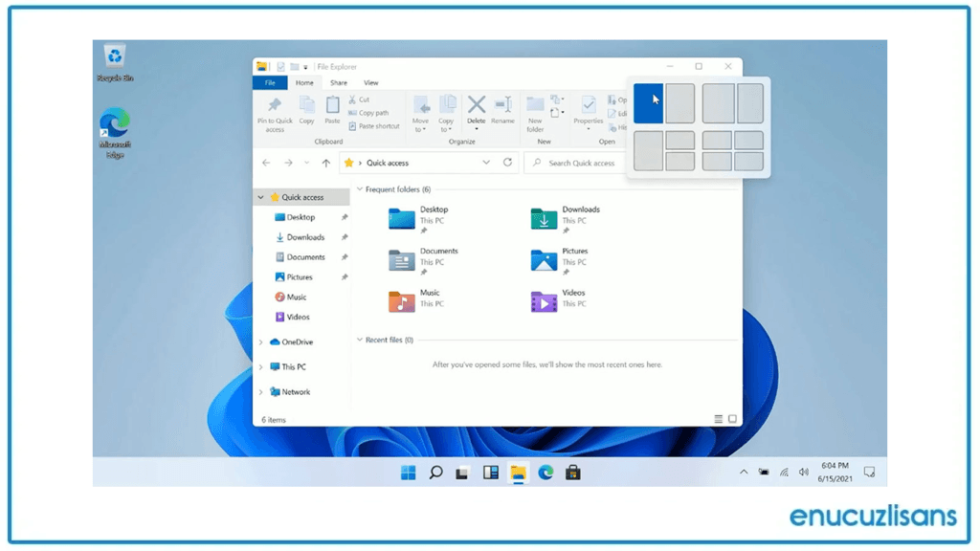This screenshot has height=551, width=980.
Task: Switch to large thumbnails view in status bar
Action: (732, 418)
